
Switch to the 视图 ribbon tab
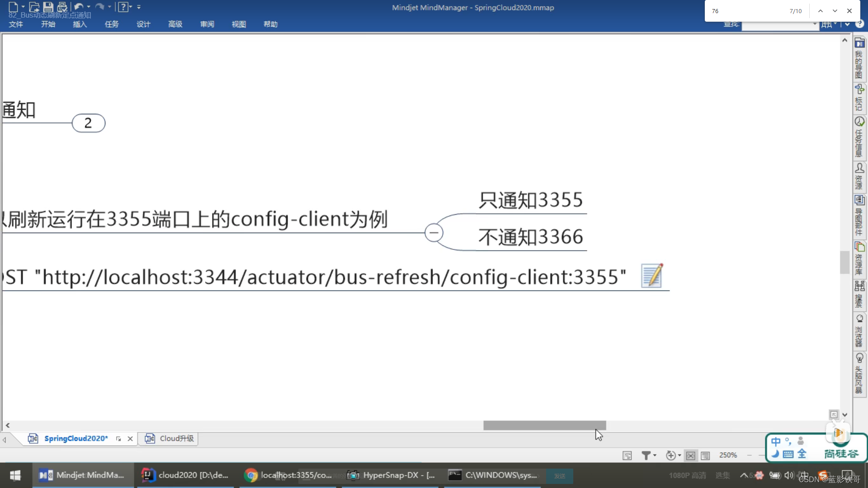[239, 24]
